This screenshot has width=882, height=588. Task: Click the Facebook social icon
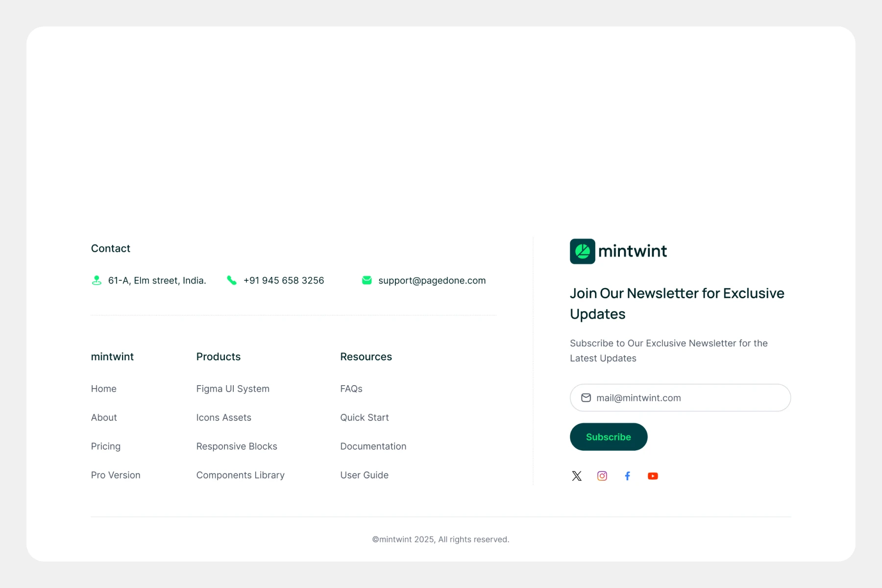coord(627,476)
